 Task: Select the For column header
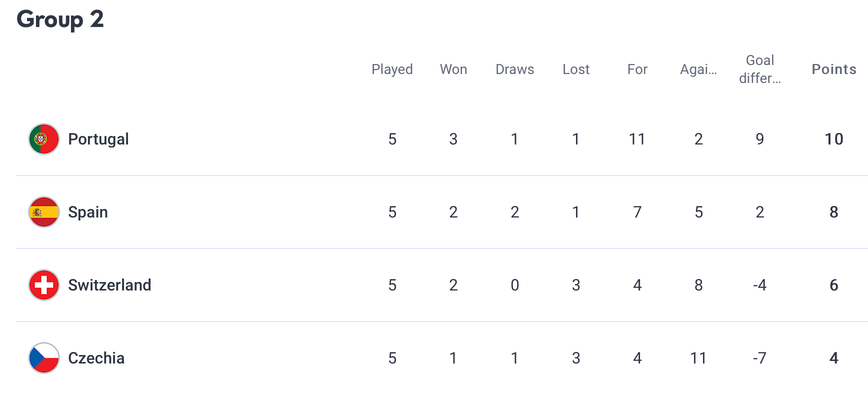coord(637,69)
